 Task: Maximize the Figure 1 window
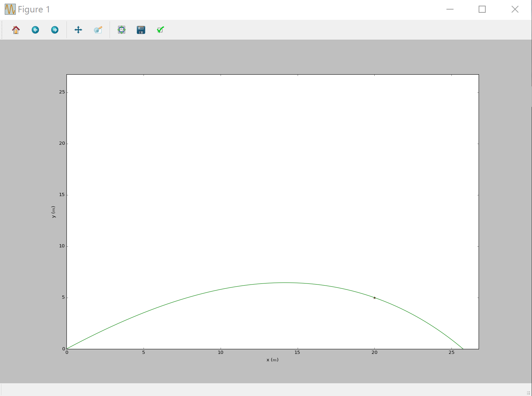point(482,9)
